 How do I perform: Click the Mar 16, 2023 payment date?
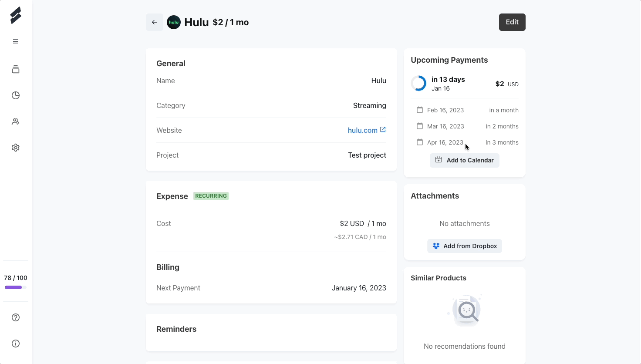tap(445, 126)
